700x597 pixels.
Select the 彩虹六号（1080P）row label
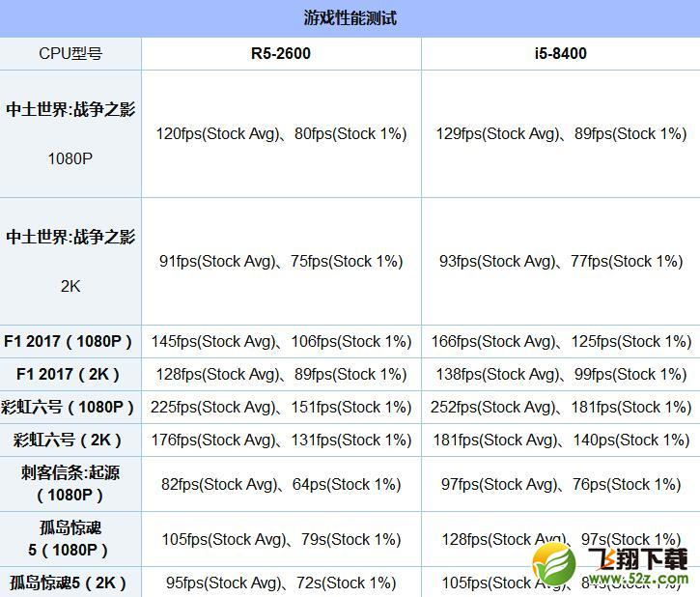(x=70, y=408)
